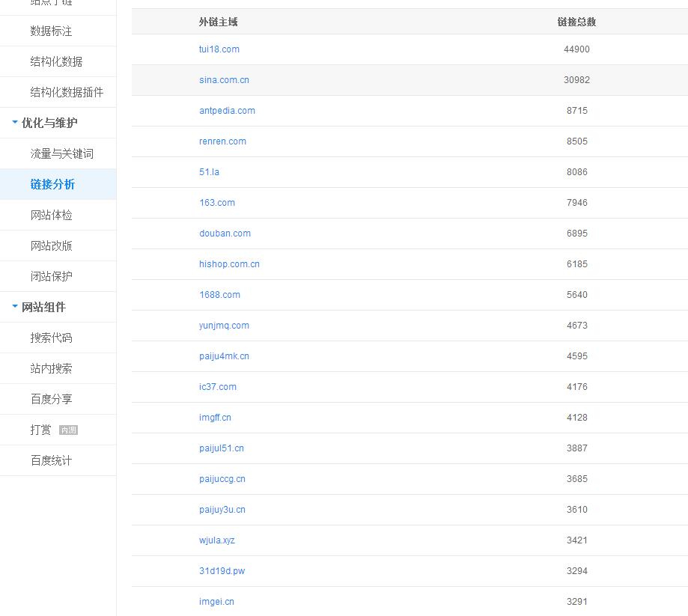688x616 pixels.
Task: Select link count 4595 for paiju4mk.cn
Action: [x=576, y=356]
